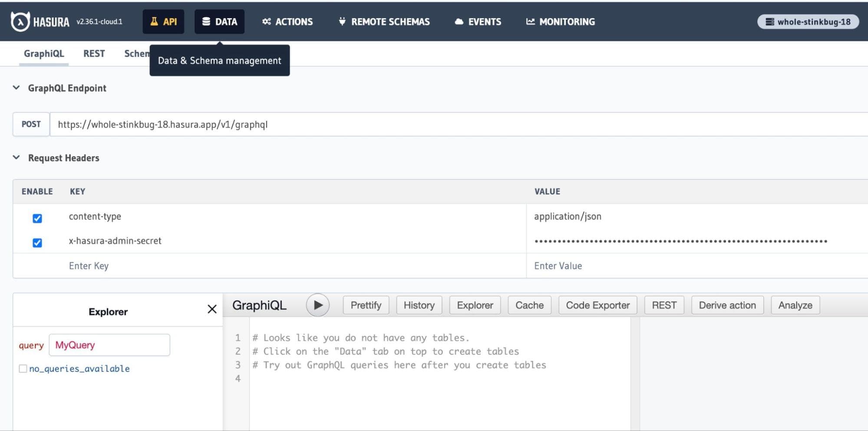Run query with the play button
This screenshot has height=431, width=868.
pos(317,305)
